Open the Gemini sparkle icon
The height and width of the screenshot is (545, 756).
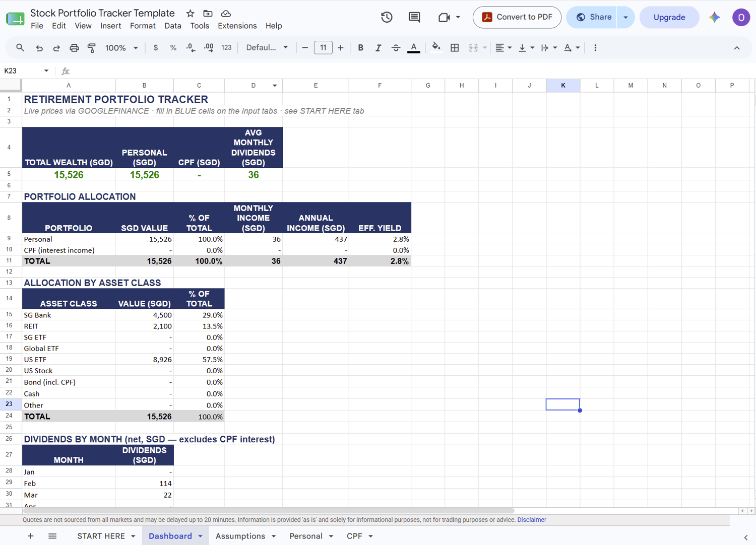(714, 17)
